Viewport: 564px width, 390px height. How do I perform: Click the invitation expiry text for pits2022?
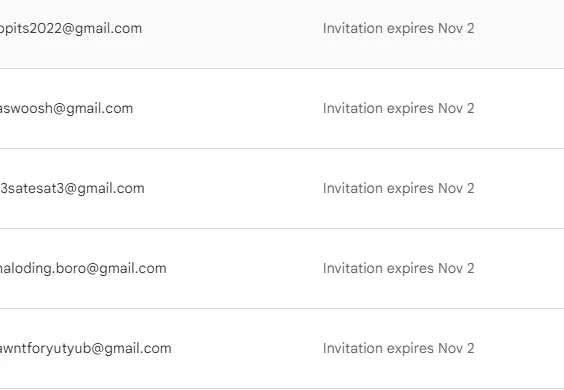(399, 28)
